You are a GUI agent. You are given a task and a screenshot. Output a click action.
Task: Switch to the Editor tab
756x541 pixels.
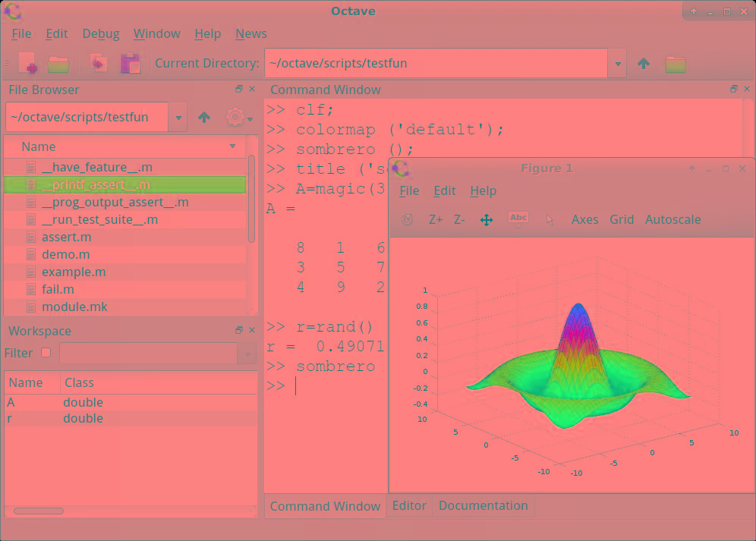tap(409, 505)
